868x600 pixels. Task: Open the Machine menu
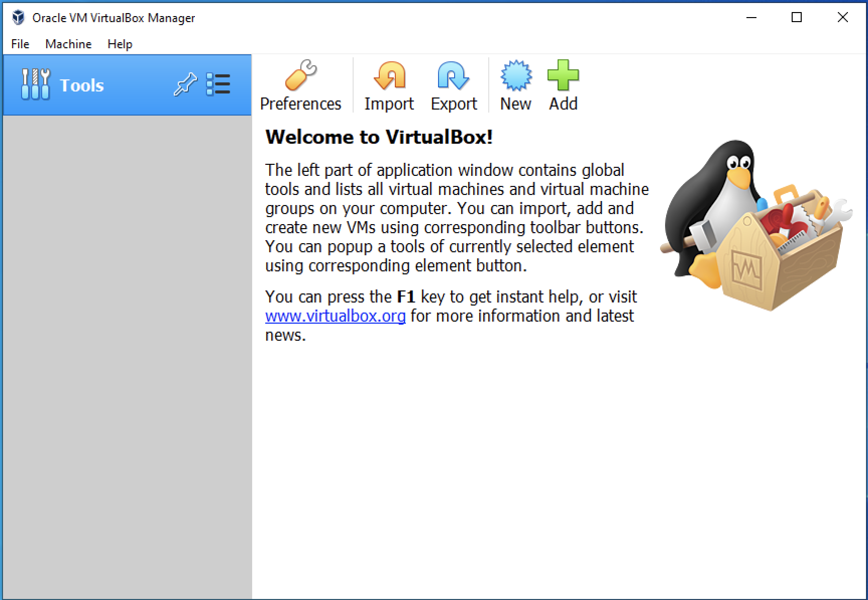pyautogui.click(x=68, y=44)
